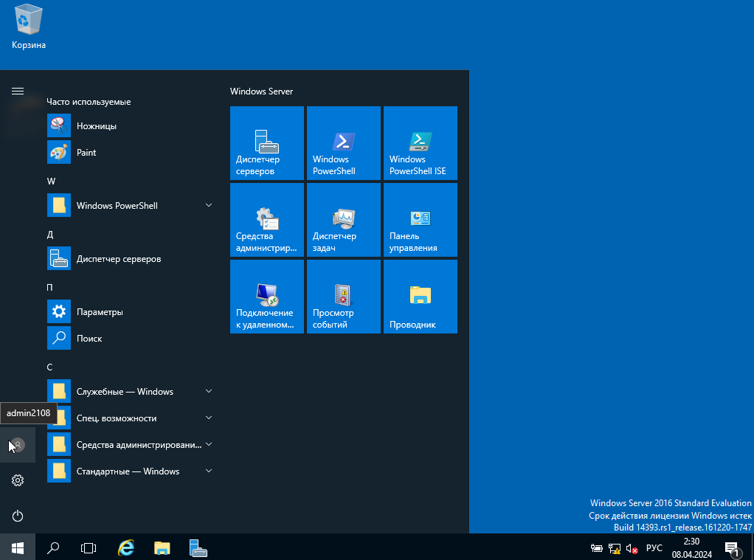Click the hamburger menu at top of Start menu
The image size is (754, 560).
coord(17,91)
